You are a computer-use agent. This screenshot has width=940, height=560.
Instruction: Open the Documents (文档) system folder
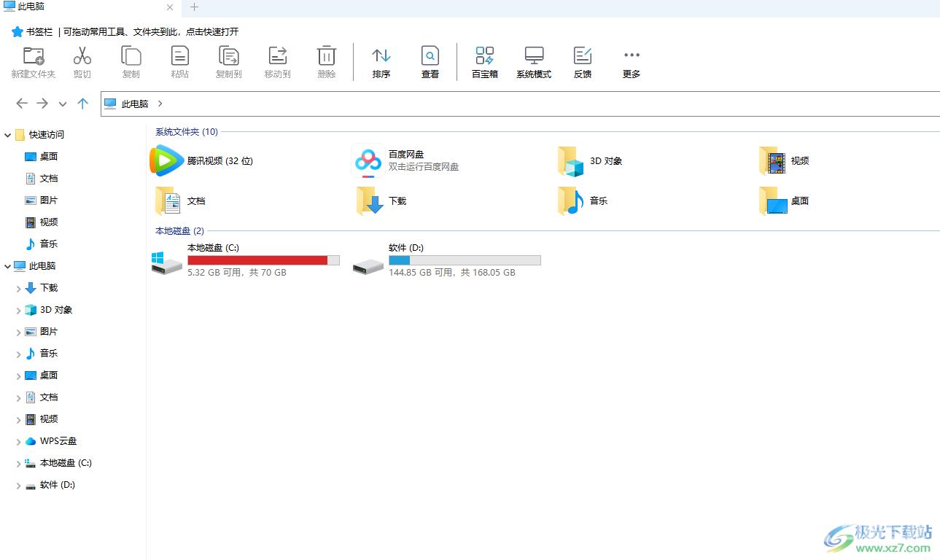coord(168,201)
